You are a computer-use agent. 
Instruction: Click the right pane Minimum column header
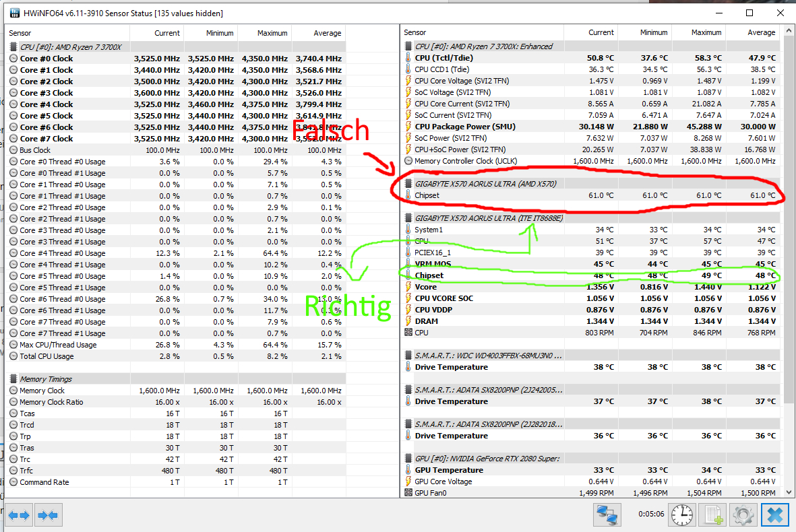(x=645, y=32)
